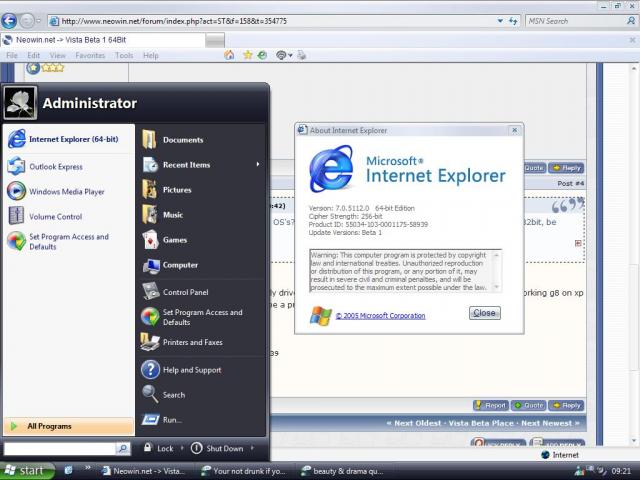
Task: Open Documents folder in Start menu
Action: tap(201, 140)
